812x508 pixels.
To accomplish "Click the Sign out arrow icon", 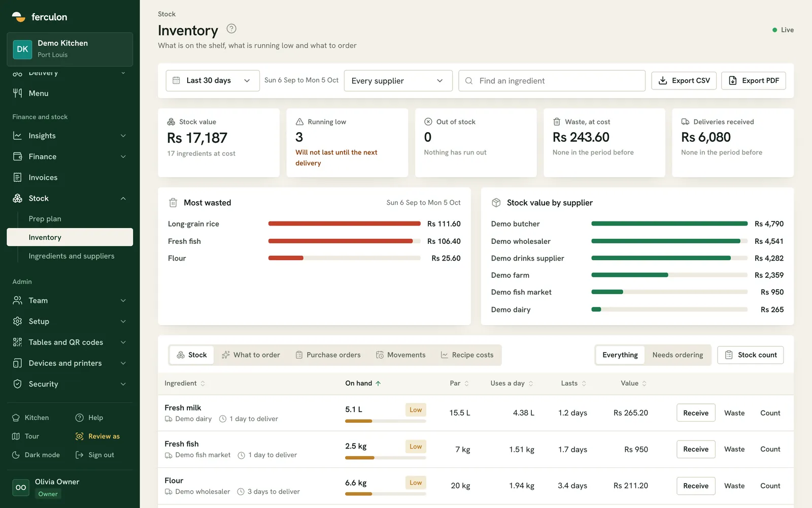I will point(80,455).
